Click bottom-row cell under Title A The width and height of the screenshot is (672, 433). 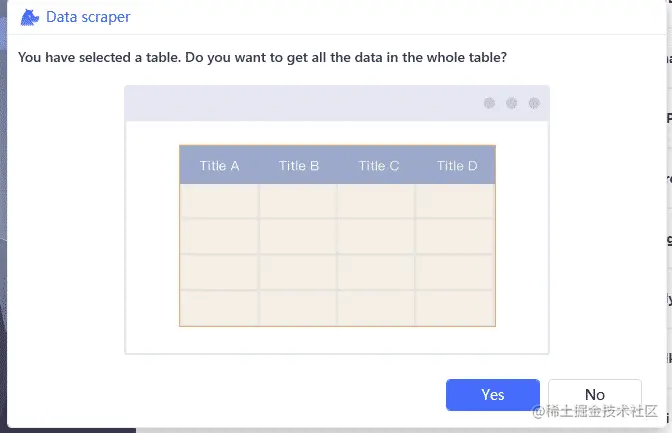(x=219, y=308)
